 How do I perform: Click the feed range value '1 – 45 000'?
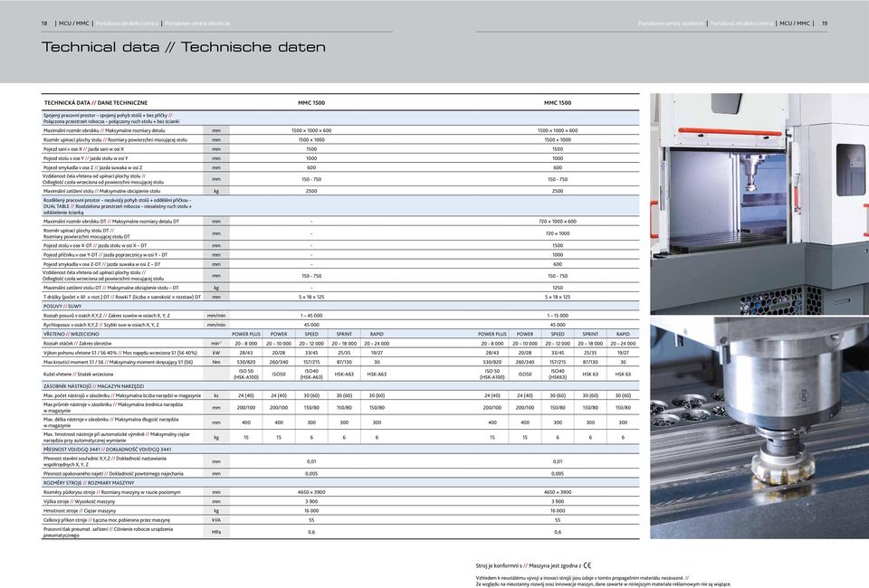click(x=311, y=316)
